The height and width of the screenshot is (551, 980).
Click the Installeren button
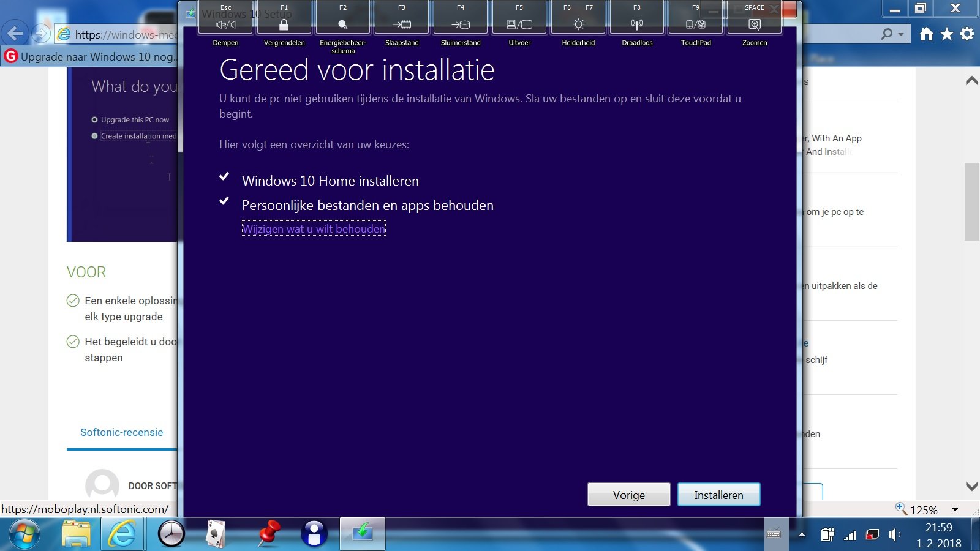point(719,495)
